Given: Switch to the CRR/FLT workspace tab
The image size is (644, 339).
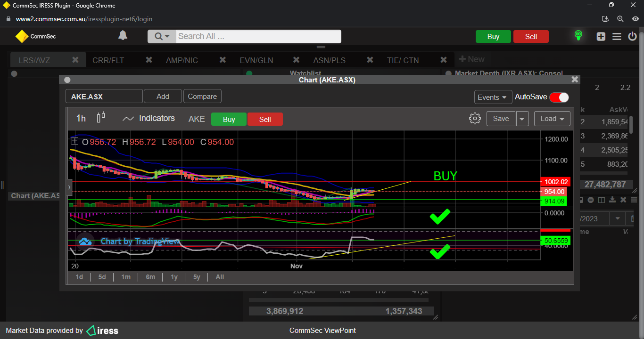Looking at the screenshot, I should (108, 60).
